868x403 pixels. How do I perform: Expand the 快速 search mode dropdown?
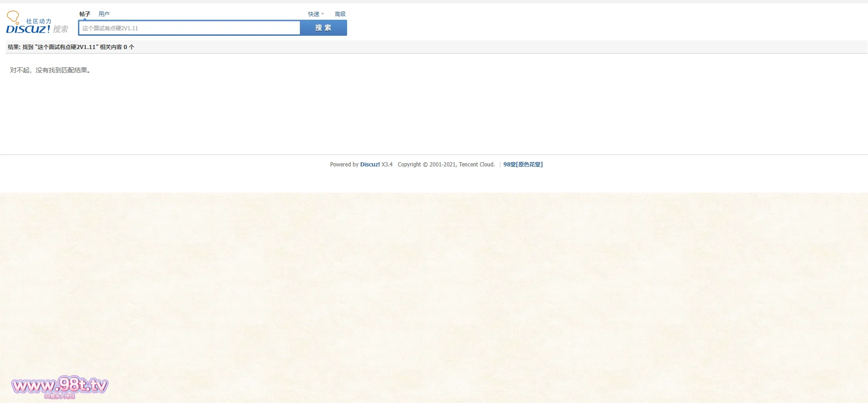pyautogui.click(x=314, y=14)
